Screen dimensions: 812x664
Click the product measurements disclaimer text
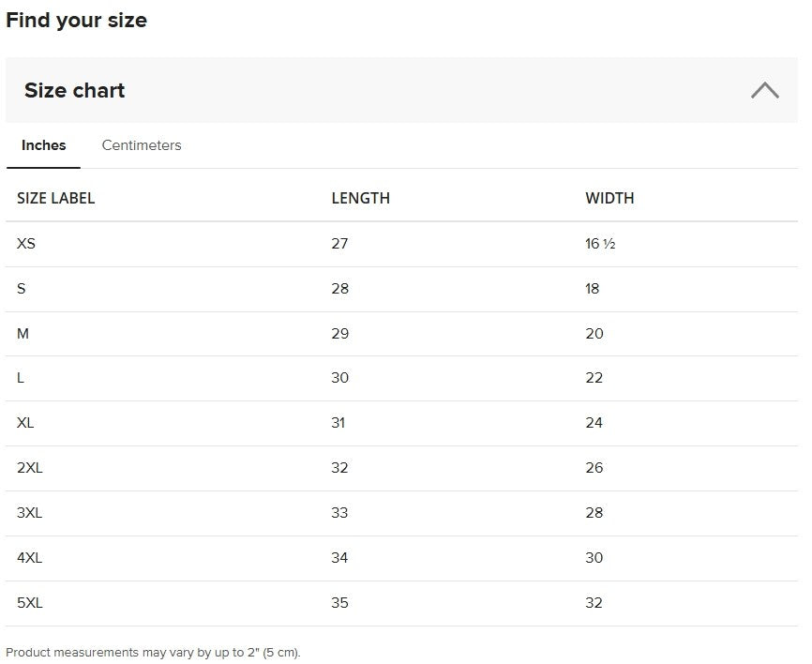pyautogui.click(x=153, y=653)
